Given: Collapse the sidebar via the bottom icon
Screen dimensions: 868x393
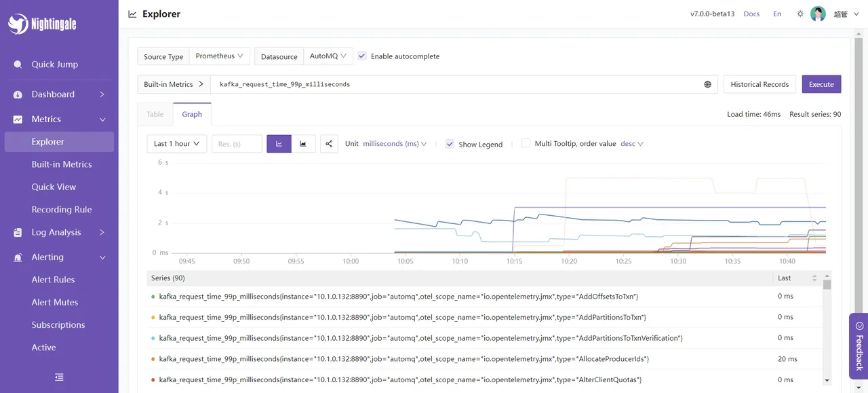Looking at the screenshot, I should coord(59,377).
